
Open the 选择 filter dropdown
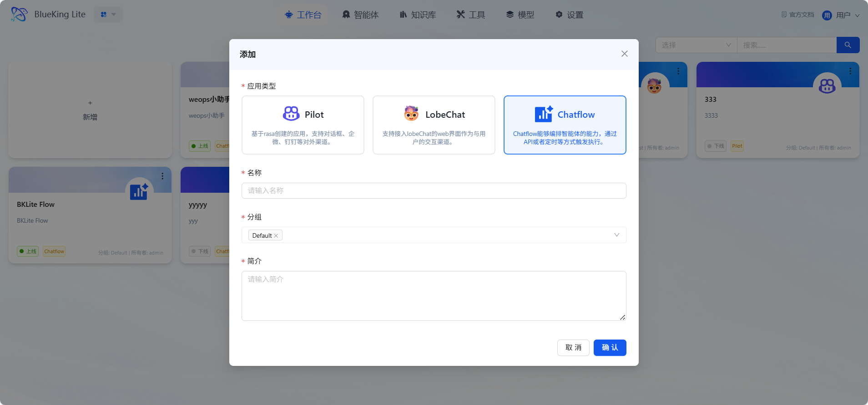696,45
